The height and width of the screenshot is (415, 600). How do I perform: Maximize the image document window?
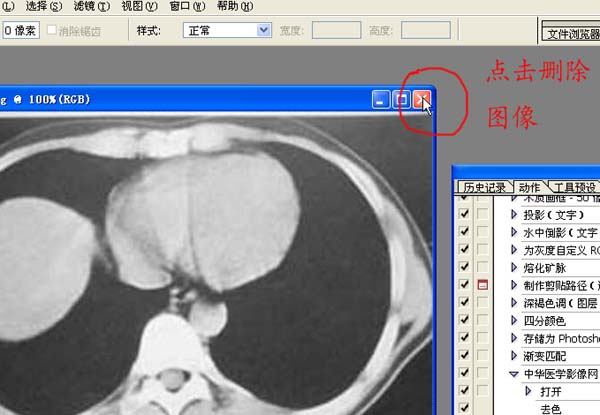(401, 100)
